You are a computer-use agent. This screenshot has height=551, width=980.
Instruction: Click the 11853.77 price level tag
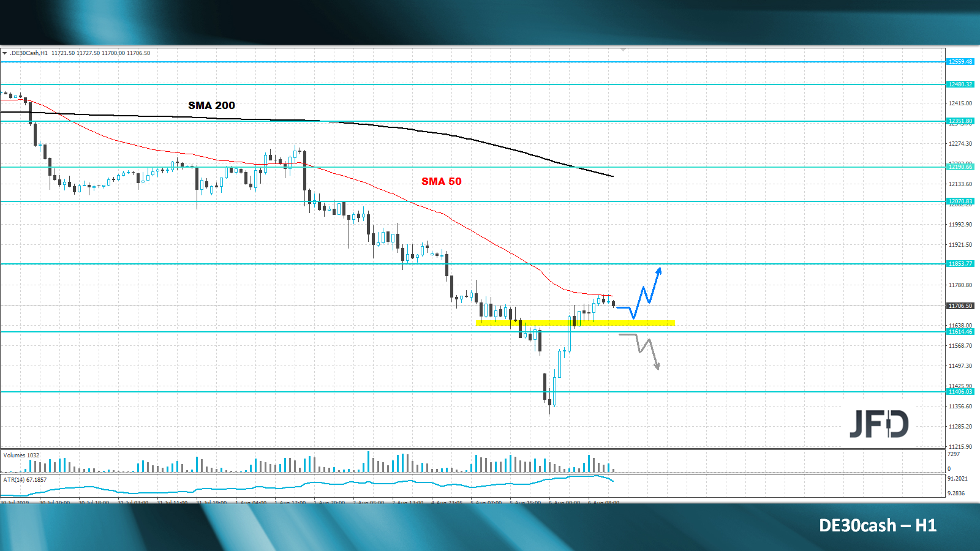coord(960,264)
